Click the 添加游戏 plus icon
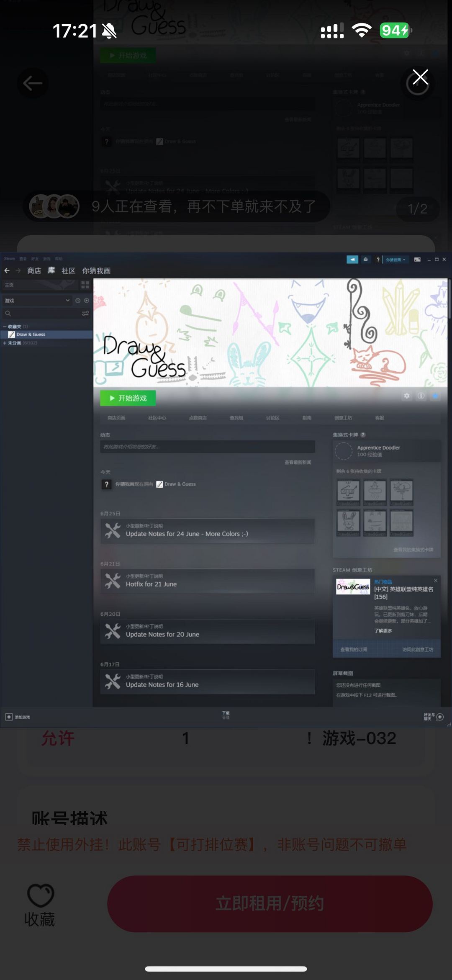452x980 pixels. point(9,717)
